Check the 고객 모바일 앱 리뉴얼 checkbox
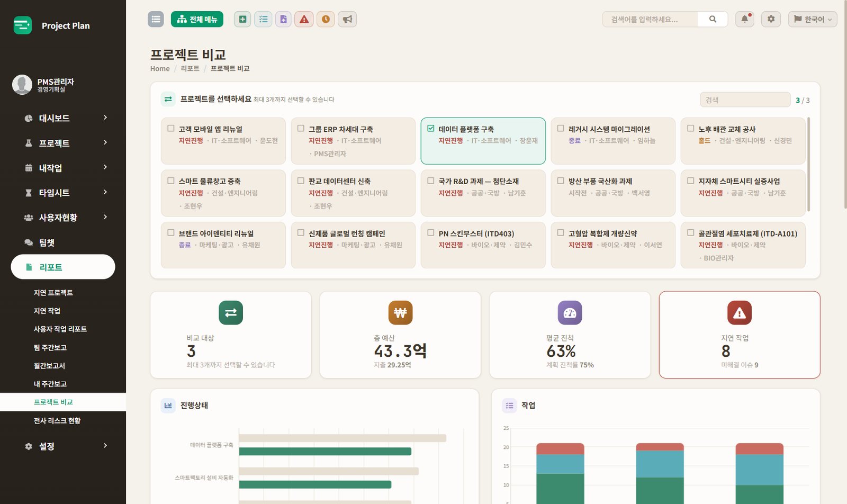The width and height of the screenshot is (847, 504). (171, 128)
